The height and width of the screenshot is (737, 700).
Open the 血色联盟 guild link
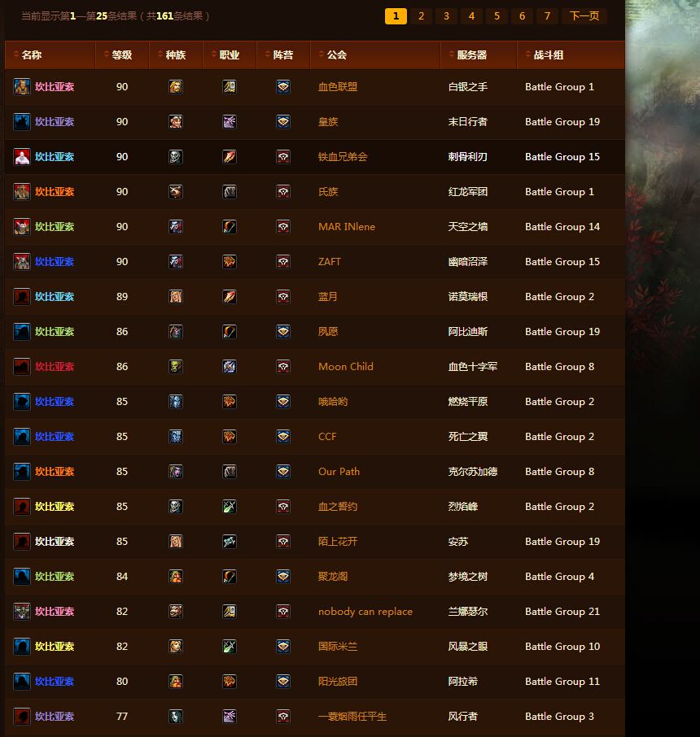click(338, 87)
